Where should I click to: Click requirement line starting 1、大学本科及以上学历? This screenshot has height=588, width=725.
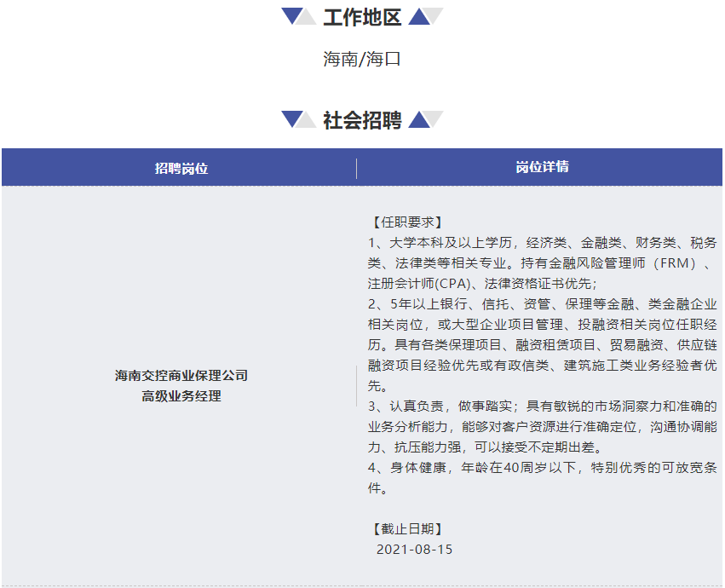(x=542, y=242)
